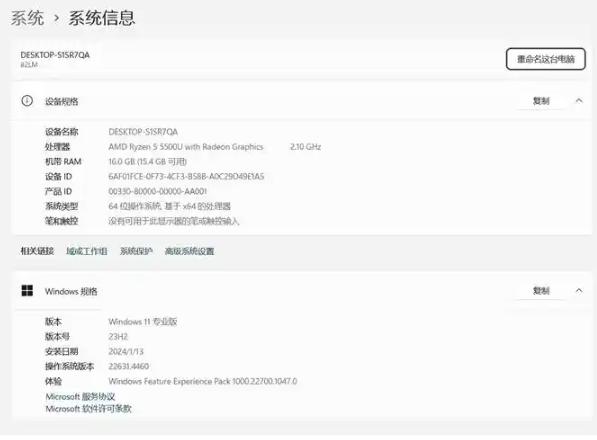Open 高级系统设置 link

[189, 251]
